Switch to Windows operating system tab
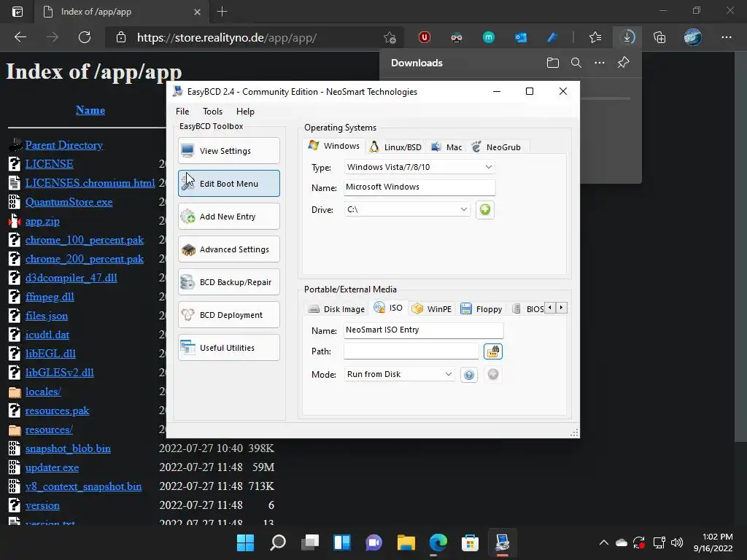Viewport: 747px width, 560px height. tap(334, 146)
